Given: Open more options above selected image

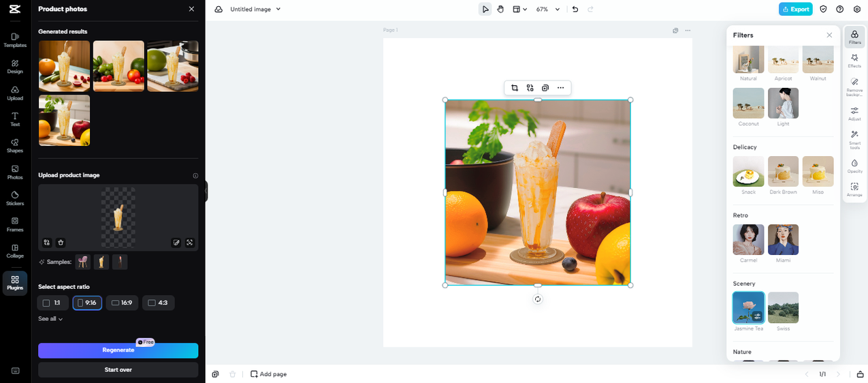Looking at the screenshot, I should [560, 88].
